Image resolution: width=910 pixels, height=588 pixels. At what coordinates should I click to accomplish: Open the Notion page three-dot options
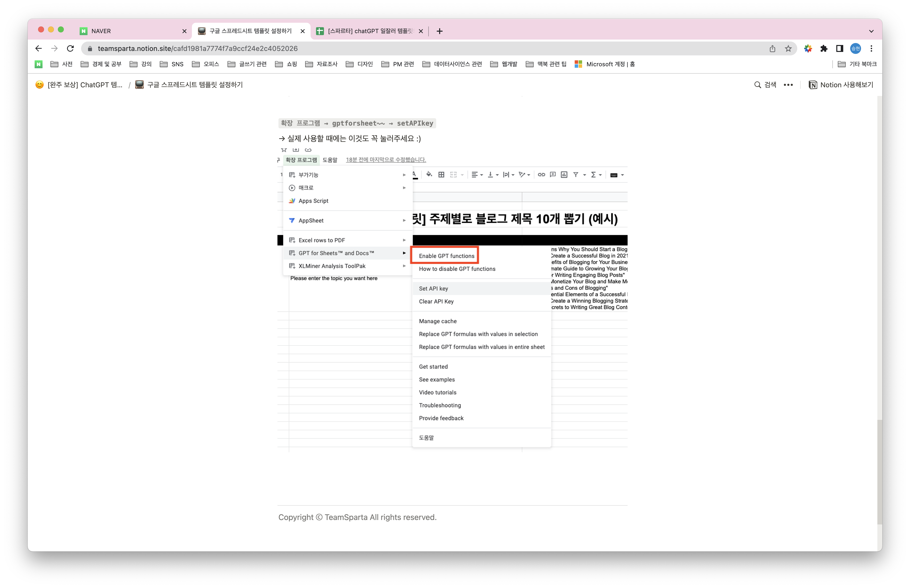coord(788,85)
